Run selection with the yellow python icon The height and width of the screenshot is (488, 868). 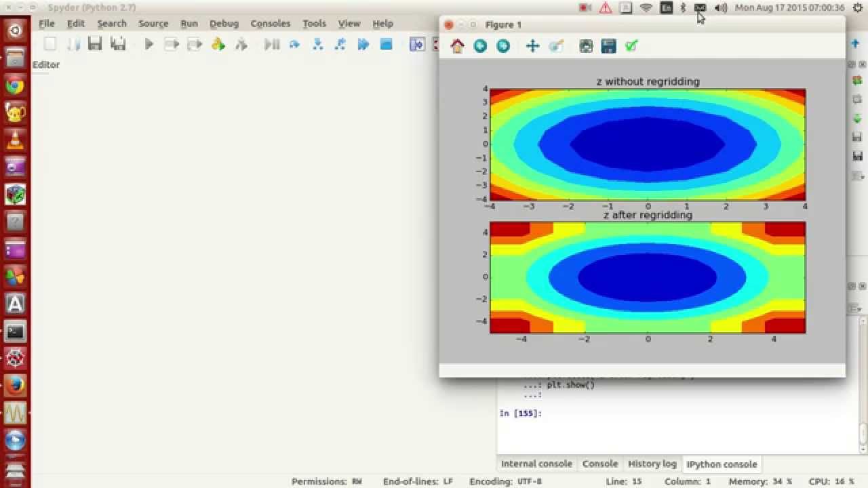218,45
